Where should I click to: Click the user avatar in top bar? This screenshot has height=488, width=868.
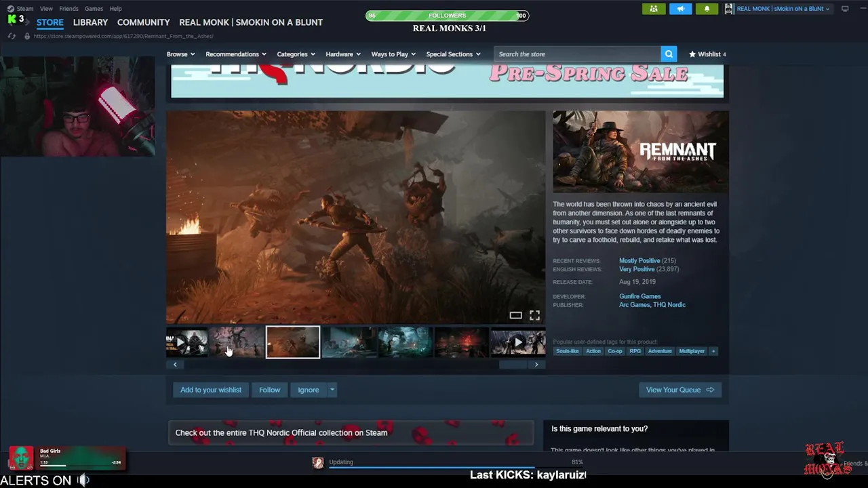pyautogui.click(x=729, y=9)
